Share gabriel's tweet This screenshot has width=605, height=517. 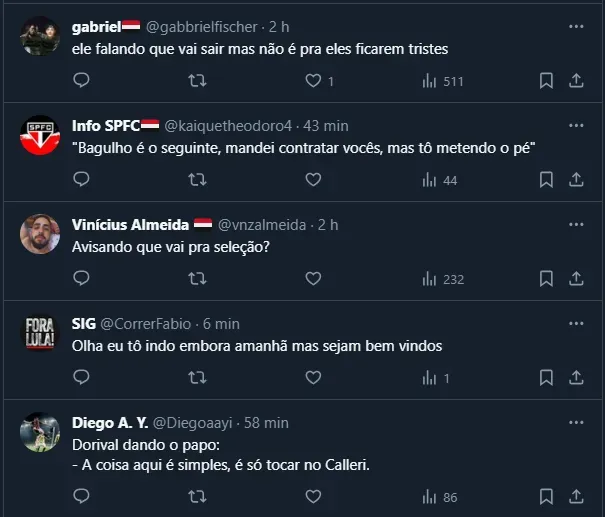click(576, 81)
